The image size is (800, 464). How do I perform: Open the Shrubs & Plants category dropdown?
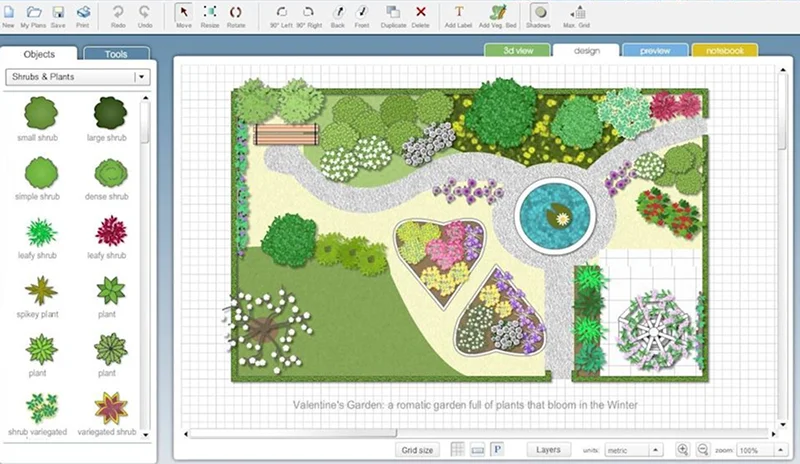point(141,76)
